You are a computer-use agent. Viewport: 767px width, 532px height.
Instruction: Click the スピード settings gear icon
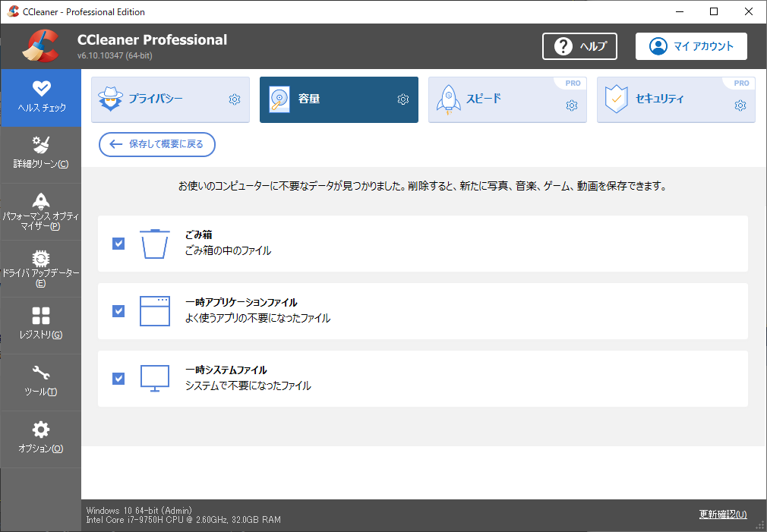pos(572,105)
